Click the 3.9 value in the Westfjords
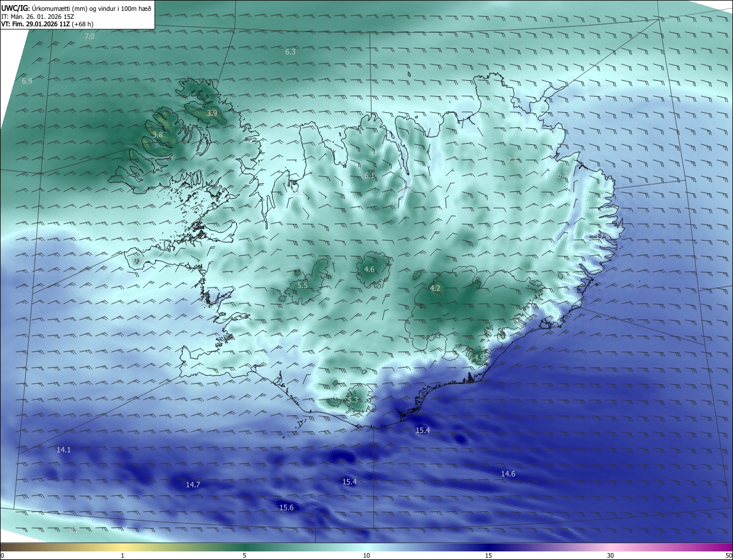 tap(212, 113)
